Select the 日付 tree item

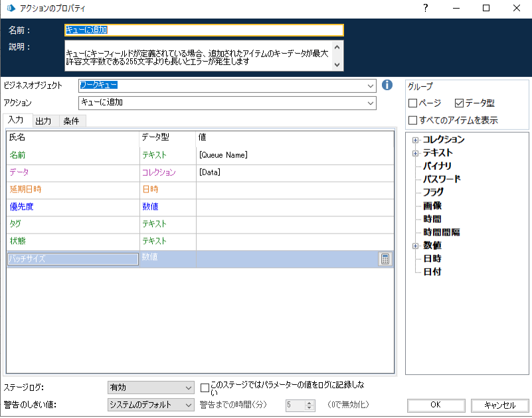(x=432, y=272)
